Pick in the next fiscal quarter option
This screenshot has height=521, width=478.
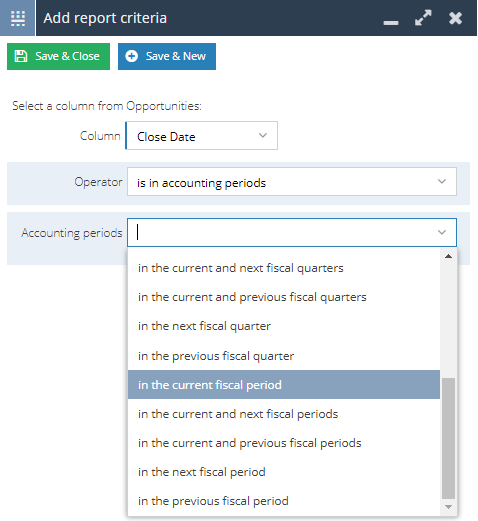(284, 326)
